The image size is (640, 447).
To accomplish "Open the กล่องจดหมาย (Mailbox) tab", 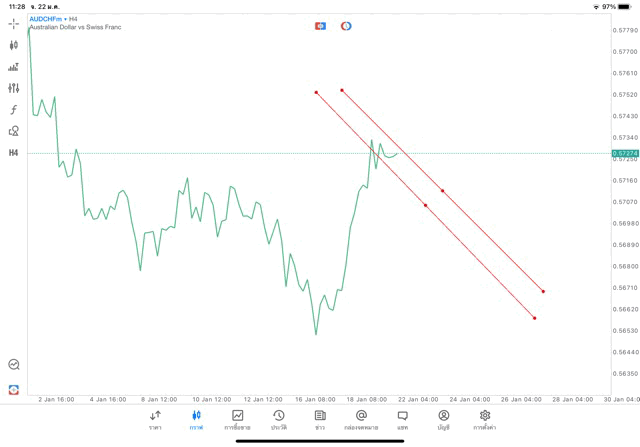I will click(x=361, y=419).
